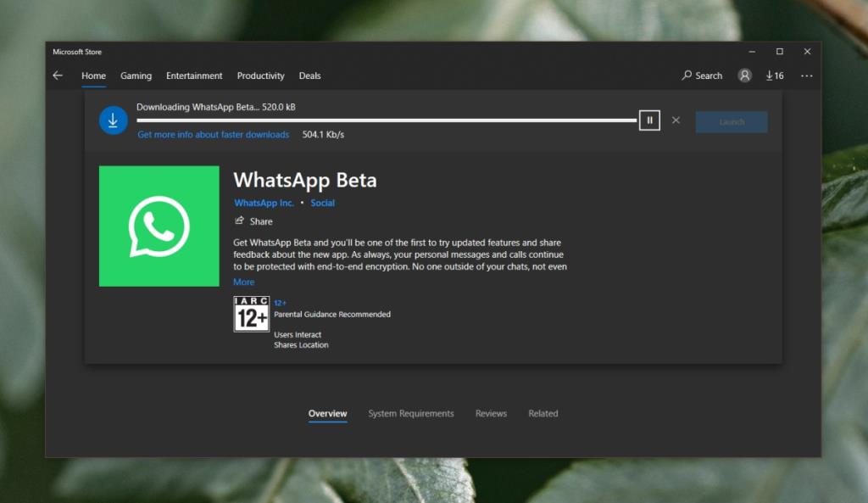Click the blue download circle icon

tap(113, 120)
